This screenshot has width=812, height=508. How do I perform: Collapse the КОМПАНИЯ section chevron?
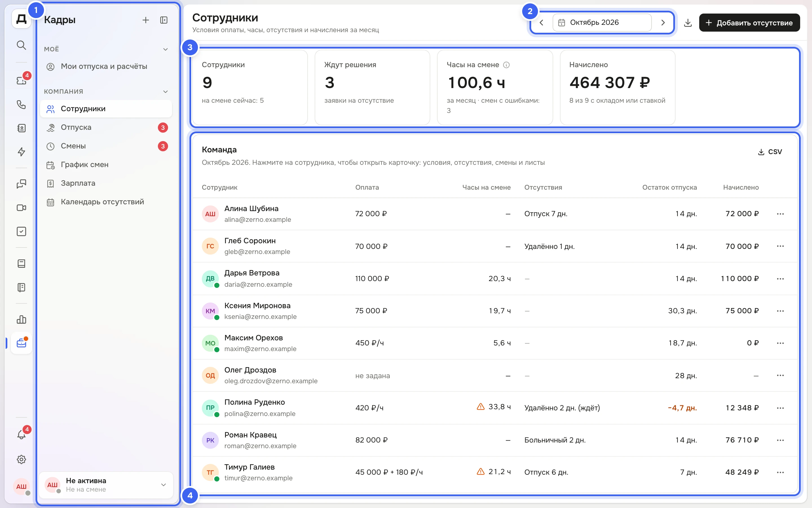[166, 91]
